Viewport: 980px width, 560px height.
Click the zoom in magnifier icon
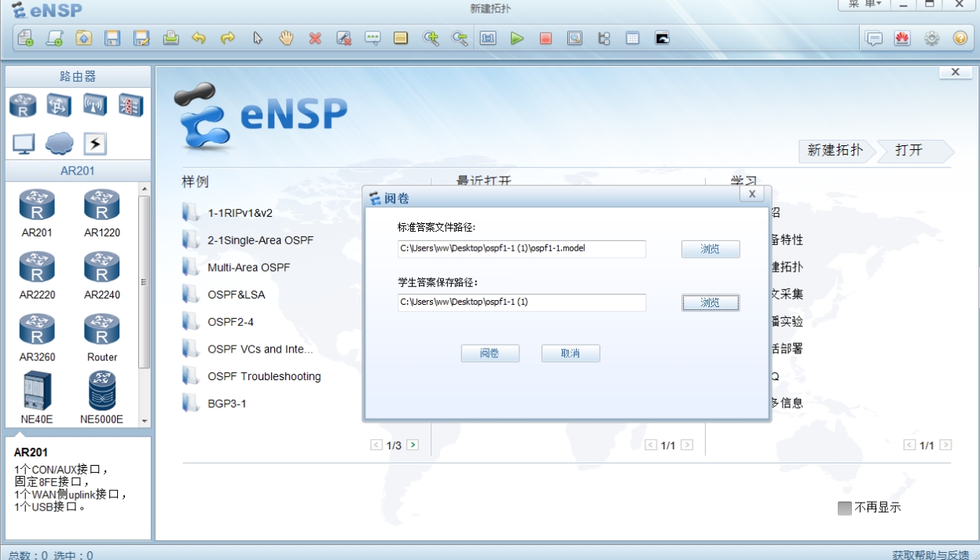(431, 38)
